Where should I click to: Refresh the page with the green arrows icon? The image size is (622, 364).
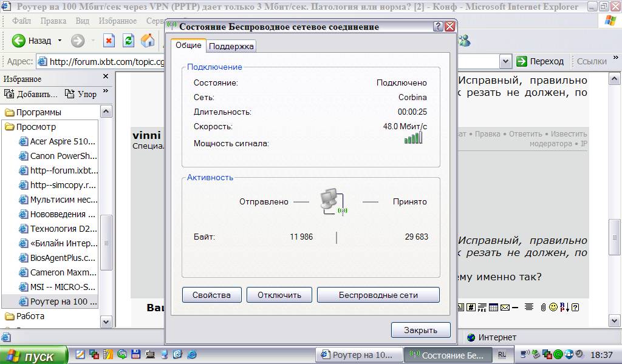(x=128, y=41)
